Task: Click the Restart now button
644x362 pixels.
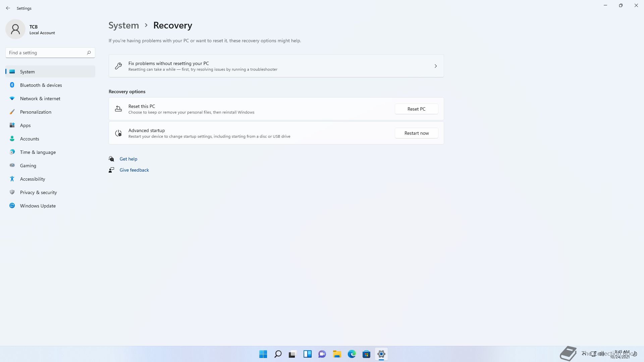Action: tap(416, 133)
